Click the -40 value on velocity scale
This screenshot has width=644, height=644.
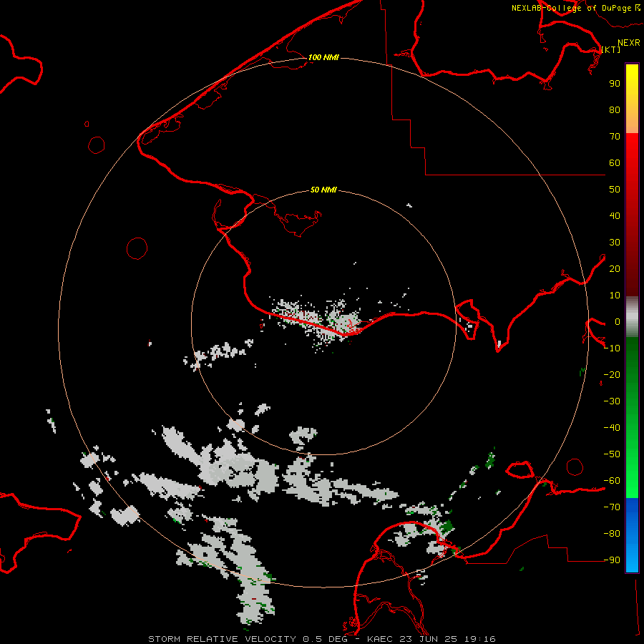coord(612,428)
